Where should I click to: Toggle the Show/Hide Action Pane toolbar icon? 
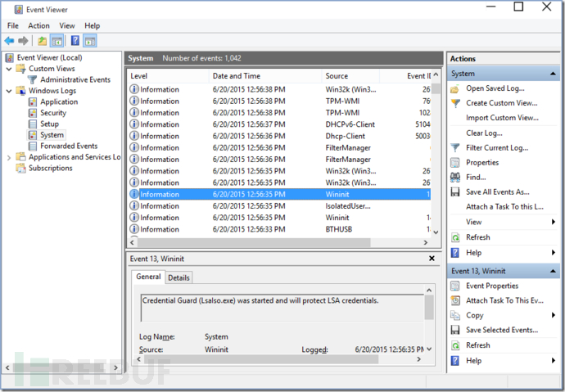pos(90,41)
